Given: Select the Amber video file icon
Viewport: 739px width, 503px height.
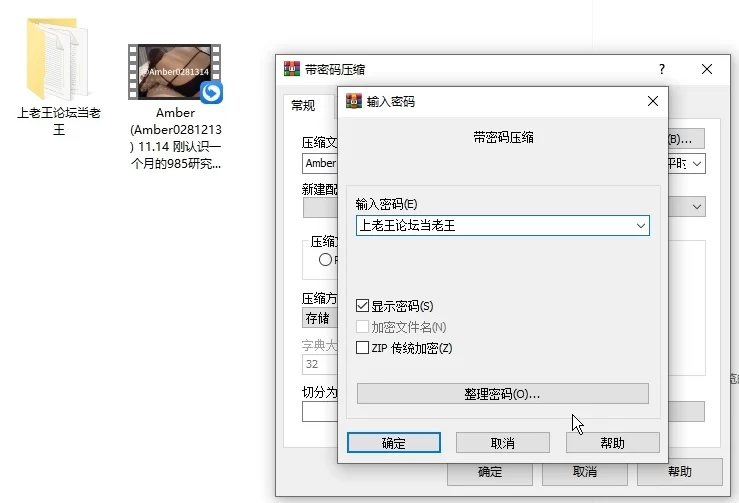Looking at the screenshot, I should [175, 74].
